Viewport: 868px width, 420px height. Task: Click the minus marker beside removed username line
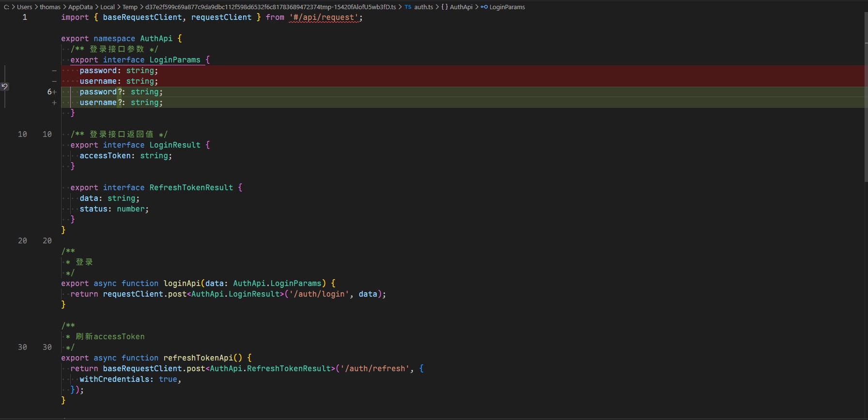click(54, 81)
